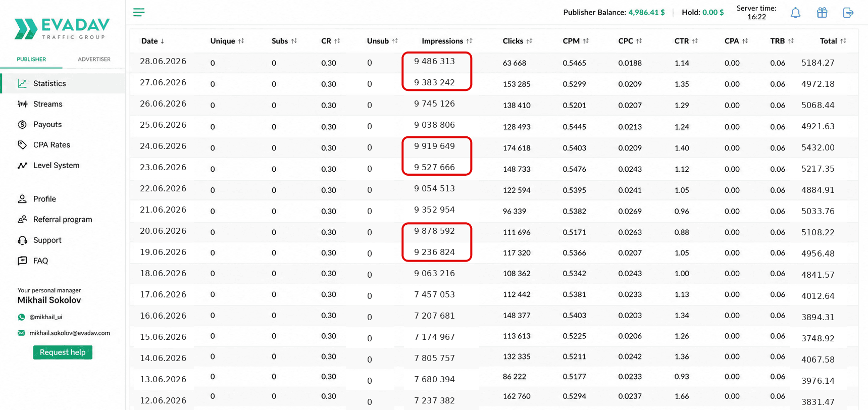This screenshot has height=410, width=868.
Task: Sort using CTR column arrows
Action: pyautogui.click(x=695, y=41)
